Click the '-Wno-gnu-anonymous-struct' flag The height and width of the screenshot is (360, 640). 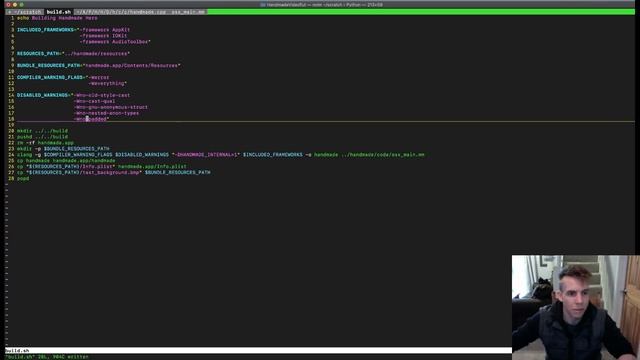[x=111, y=107]
